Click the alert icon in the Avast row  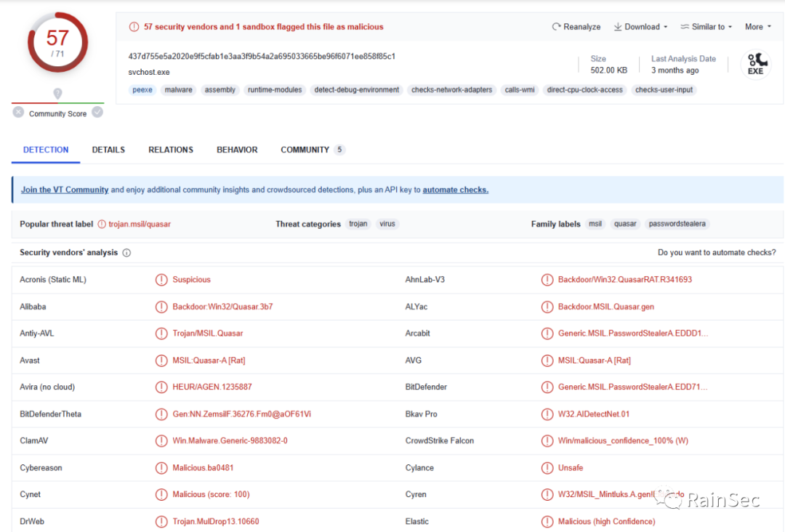(161, 360)
